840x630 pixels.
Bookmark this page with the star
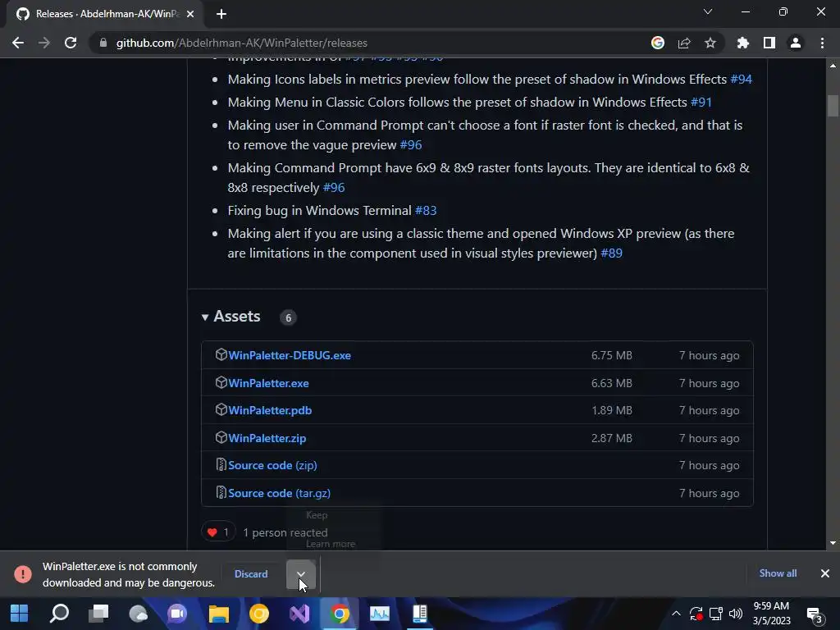pos(710,43)
